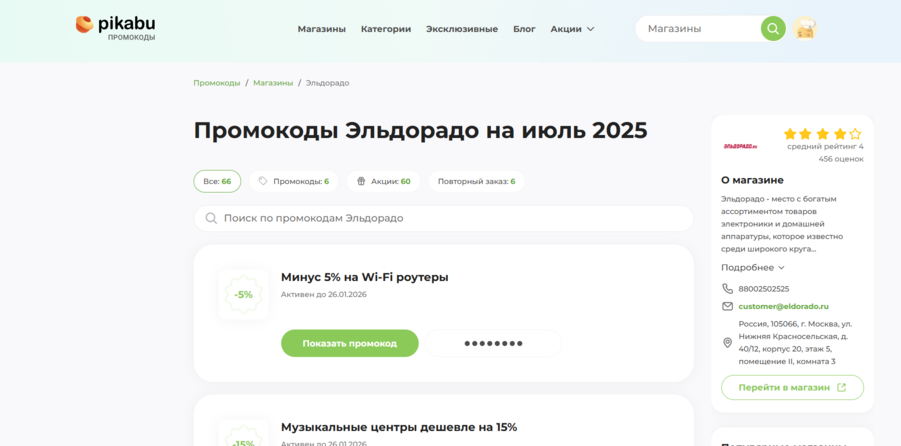Click the external link icon in Перейти в магазин

click(842, 387)
